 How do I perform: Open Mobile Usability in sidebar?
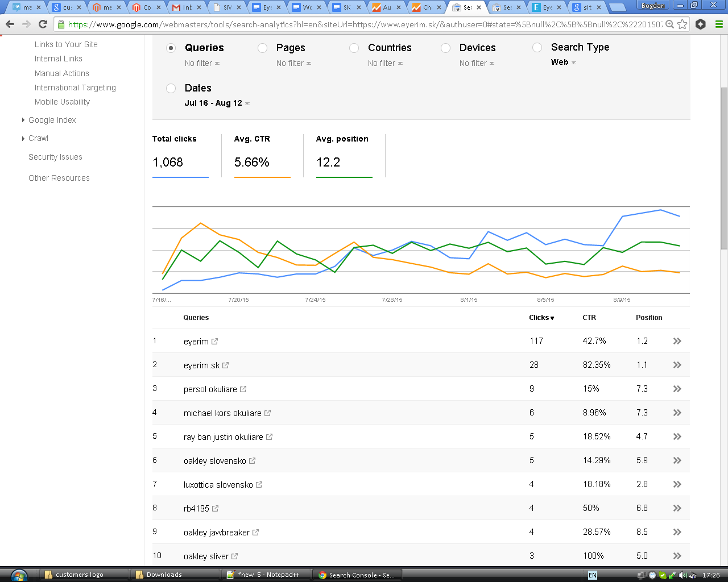tap(62, 102)
